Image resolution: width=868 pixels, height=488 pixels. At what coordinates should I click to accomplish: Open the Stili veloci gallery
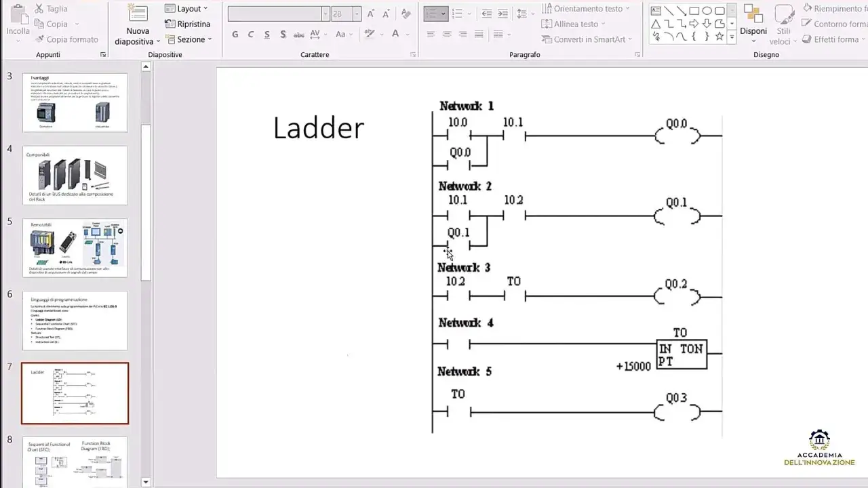(x=784, y=24)
